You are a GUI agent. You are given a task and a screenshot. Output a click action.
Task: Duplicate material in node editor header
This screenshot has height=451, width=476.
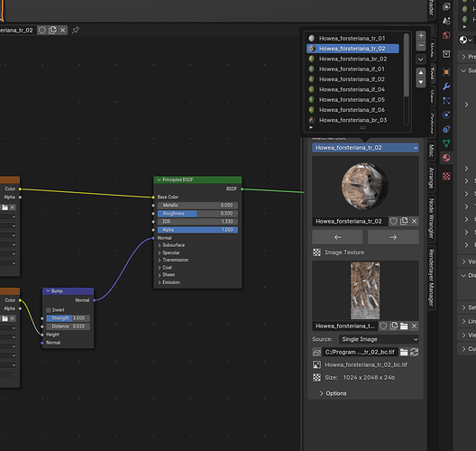click(x=52, y=30)
